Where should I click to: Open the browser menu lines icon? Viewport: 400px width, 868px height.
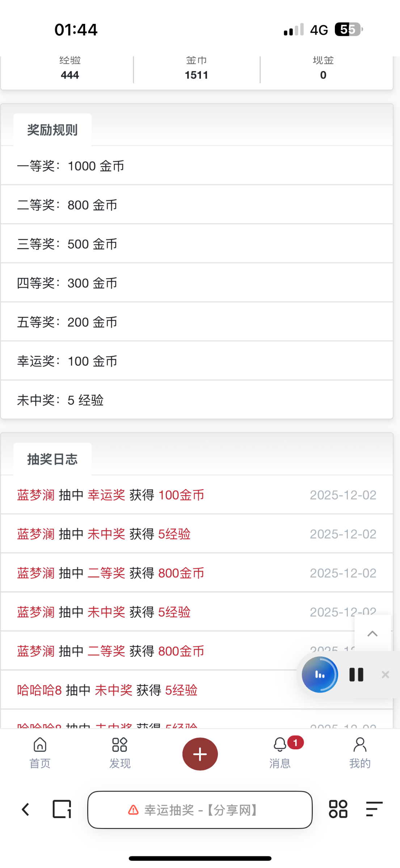pyautogui.click(x=374, y=809)
